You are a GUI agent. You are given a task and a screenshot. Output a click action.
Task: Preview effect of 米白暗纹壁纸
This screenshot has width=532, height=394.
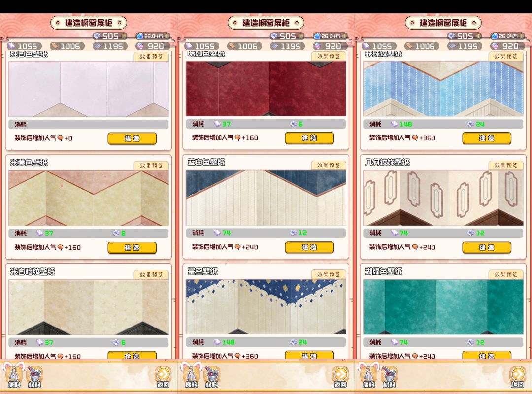coord(151,274)
